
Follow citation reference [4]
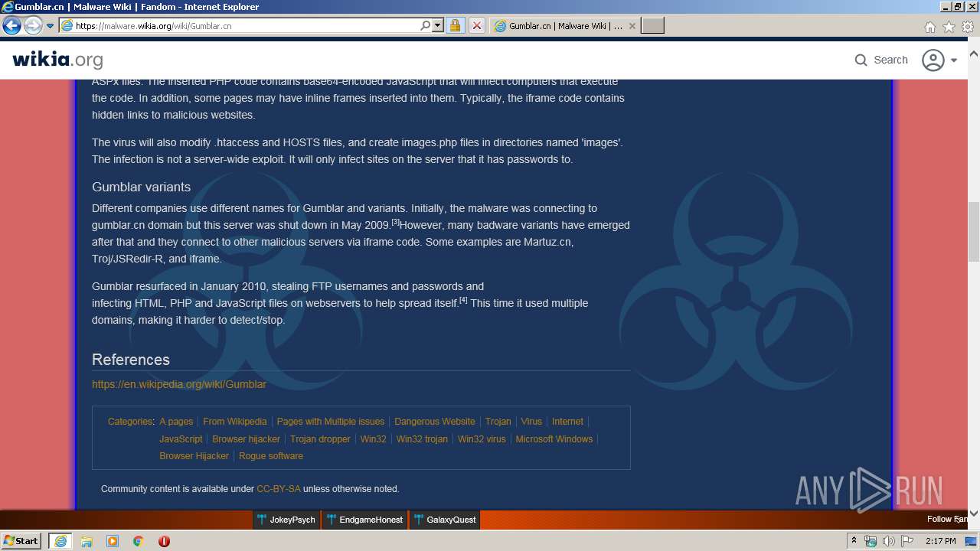coord(463,299)
